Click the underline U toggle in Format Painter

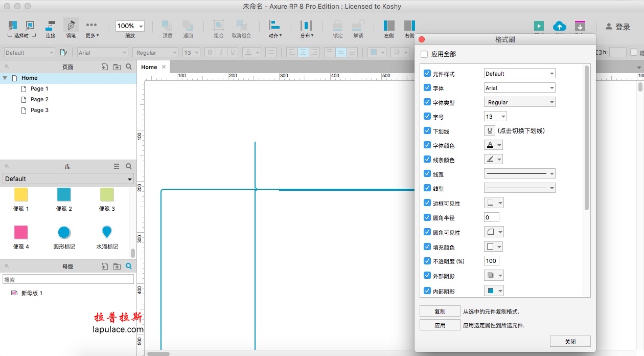[490, 131]
